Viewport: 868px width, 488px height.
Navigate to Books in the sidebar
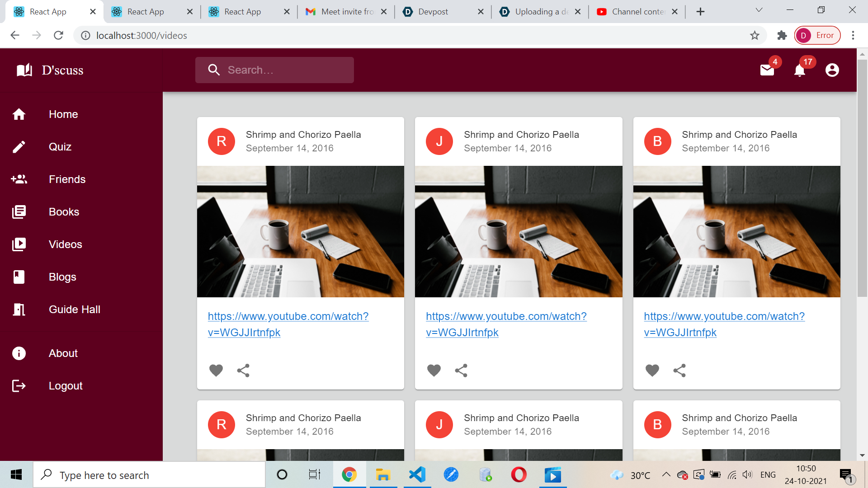[x=64, y=212]
